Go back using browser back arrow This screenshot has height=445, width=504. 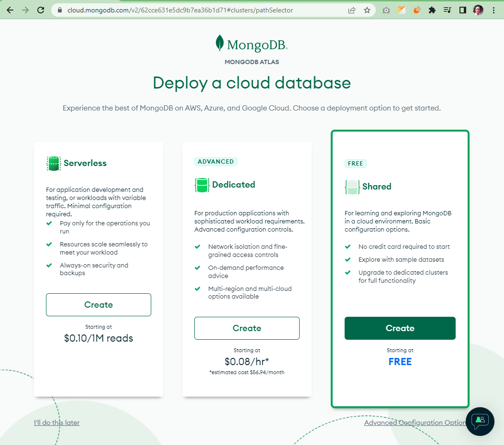(x=10, y=10)
